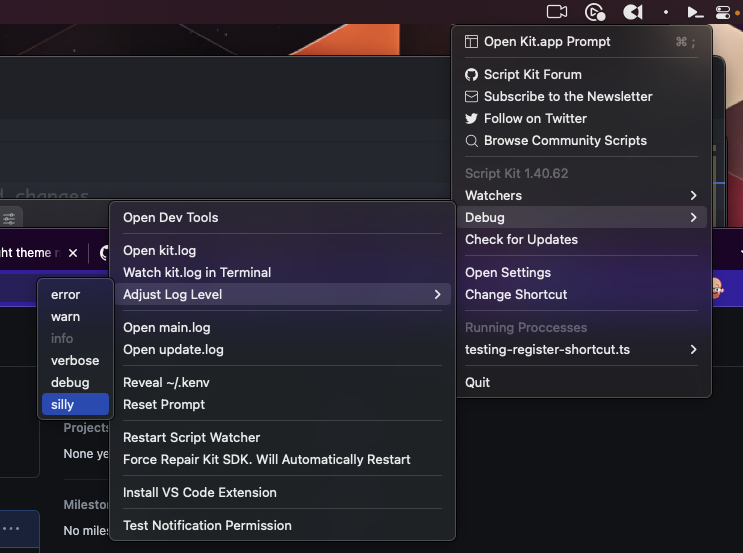Expand testing-register-shortcut.ts submenu arrow
The width and height of the screenshot is (743, 553).
[693, 349]
